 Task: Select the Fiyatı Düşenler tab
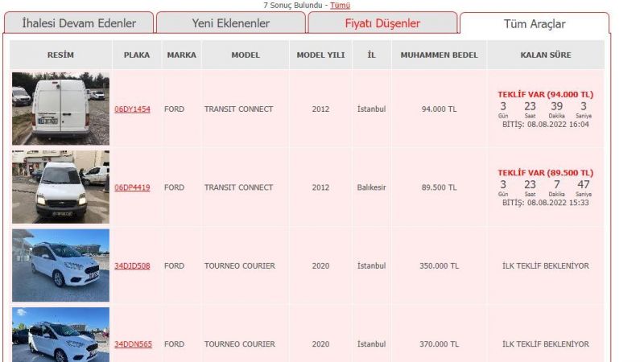coord(382,23)
